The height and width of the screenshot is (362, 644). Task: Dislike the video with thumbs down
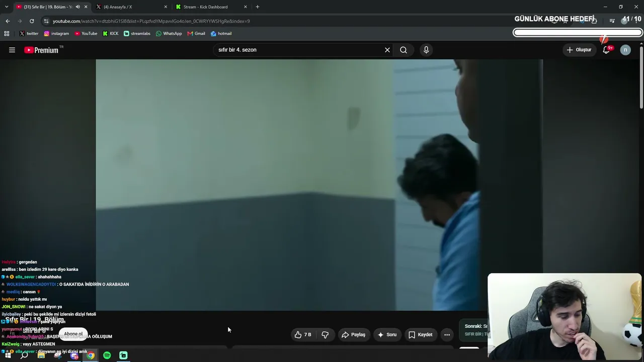[325, 334]
